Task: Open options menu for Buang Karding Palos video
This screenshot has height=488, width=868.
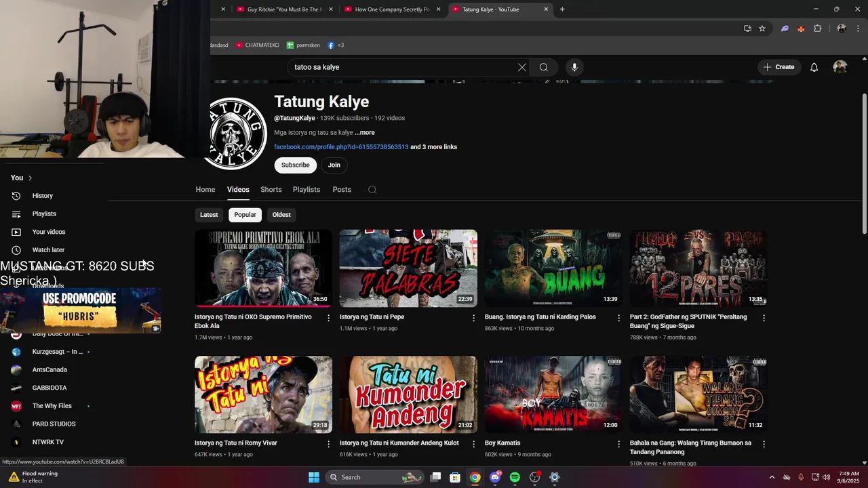Action: 619,318
